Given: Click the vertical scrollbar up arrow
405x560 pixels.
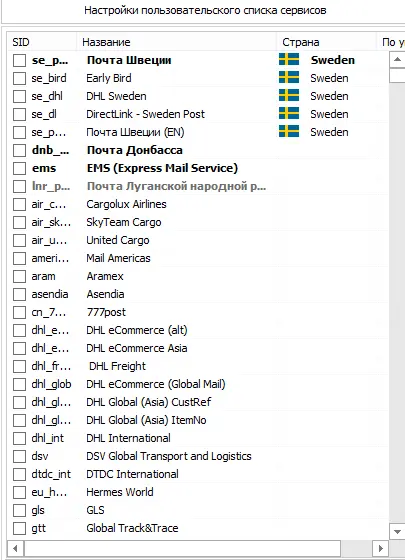Looking at the screenshot, I should (x=397, y=60).
